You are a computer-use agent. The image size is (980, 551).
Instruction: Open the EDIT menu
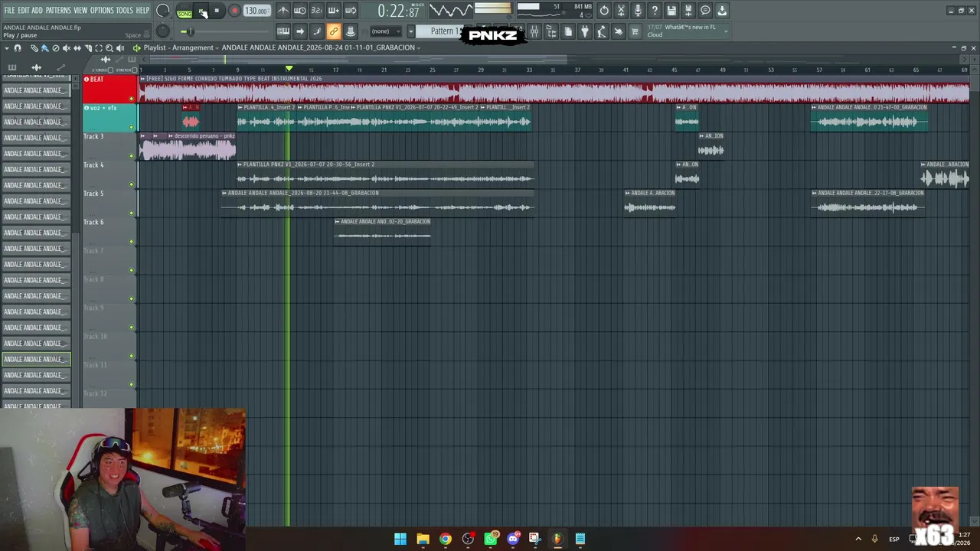[24, 11]
